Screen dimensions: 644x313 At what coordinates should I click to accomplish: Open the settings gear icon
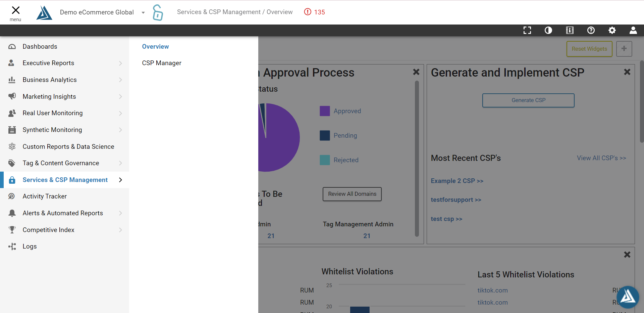612,30
